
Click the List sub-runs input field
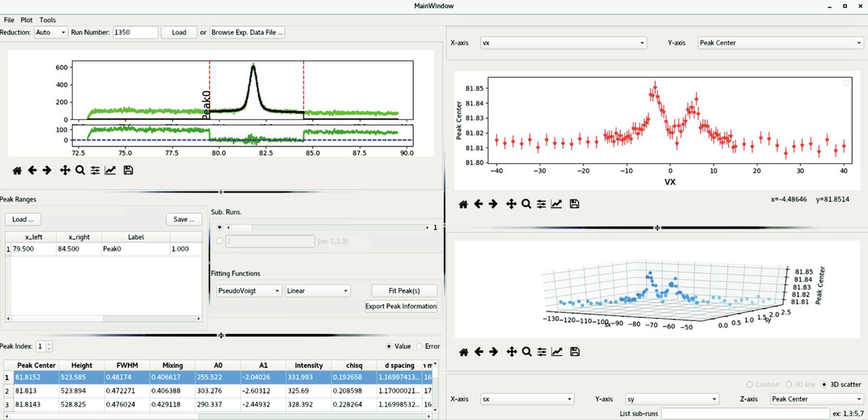point(745,414)
